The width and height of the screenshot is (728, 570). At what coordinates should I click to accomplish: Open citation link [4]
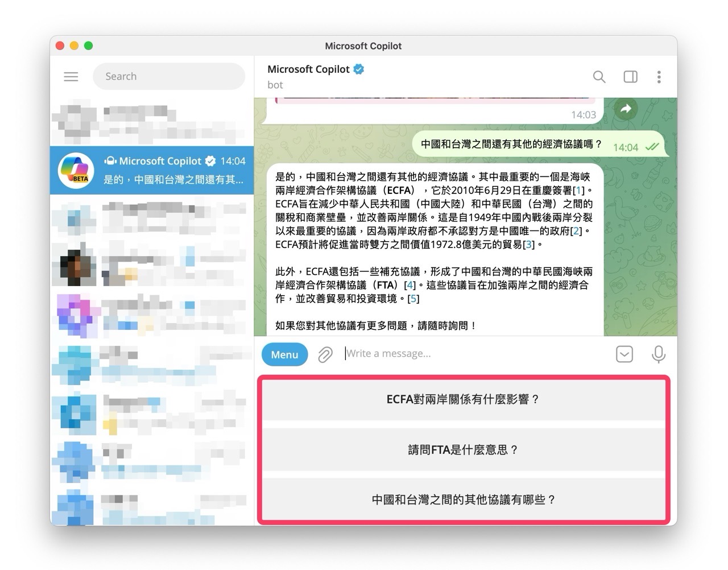(409, 285)
